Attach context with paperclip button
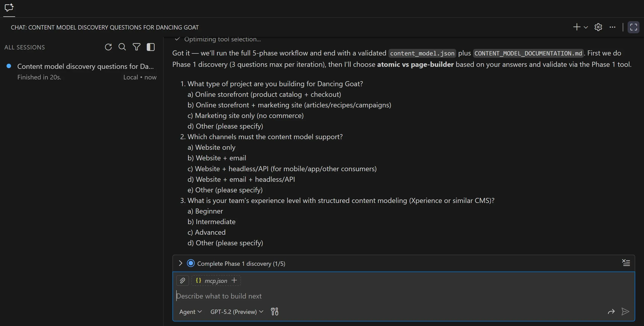 point(183,280)
